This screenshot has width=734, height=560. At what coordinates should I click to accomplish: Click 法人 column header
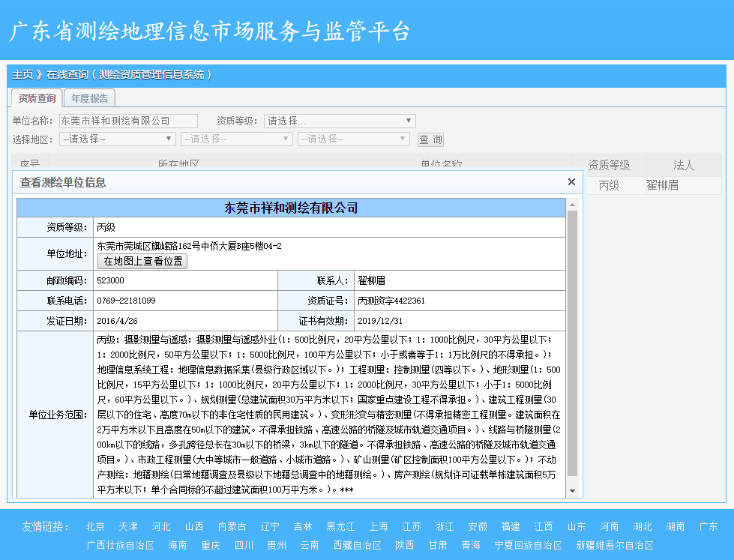coord(684,165)
